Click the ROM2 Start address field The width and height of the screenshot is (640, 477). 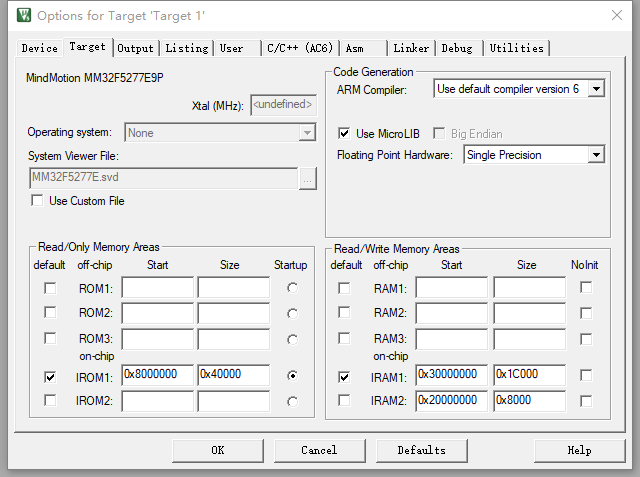point(158,313)
